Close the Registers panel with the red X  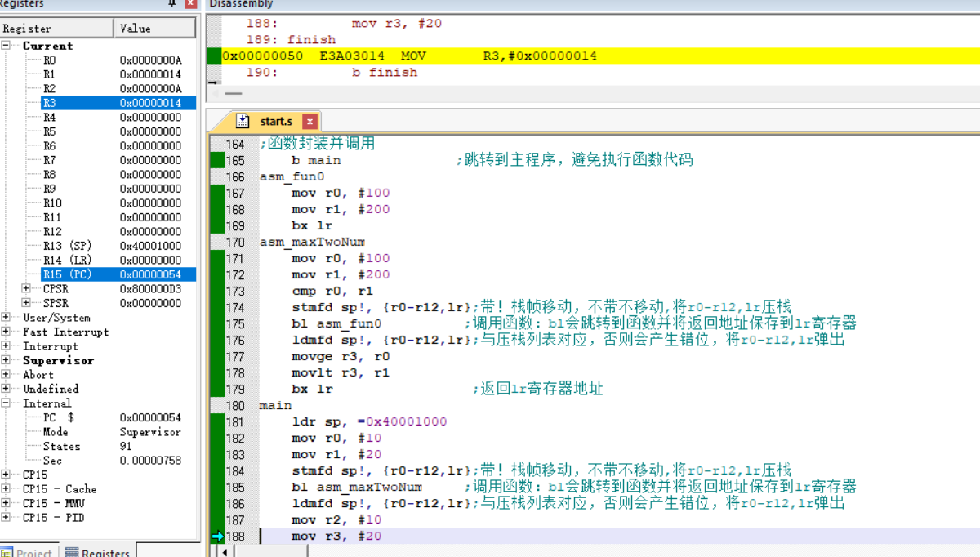190,3
